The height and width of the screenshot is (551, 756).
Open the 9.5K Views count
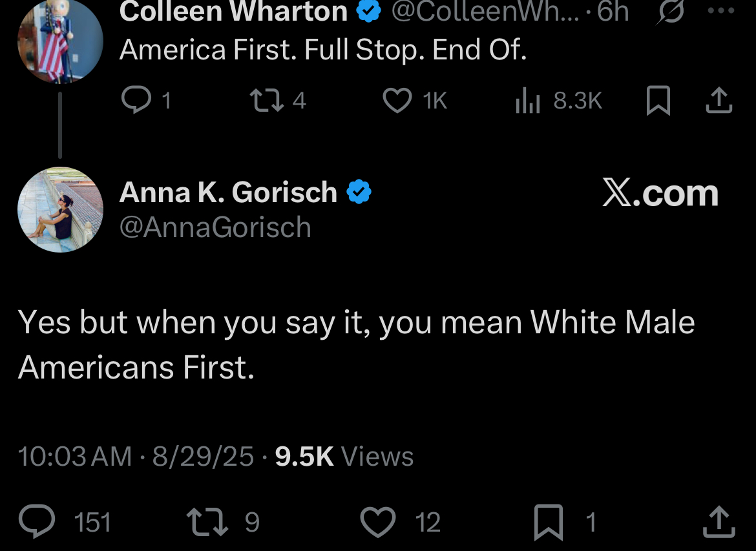(x=344, y=457)
